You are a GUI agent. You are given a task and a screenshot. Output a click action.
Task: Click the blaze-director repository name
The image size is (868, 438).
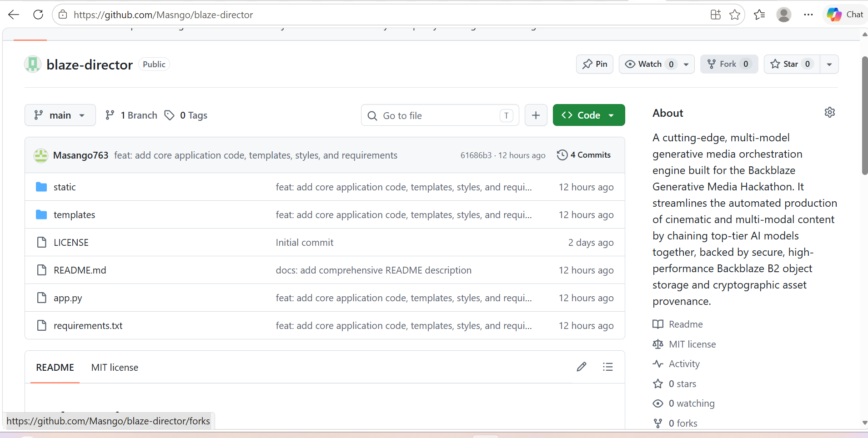coord(90,65)
